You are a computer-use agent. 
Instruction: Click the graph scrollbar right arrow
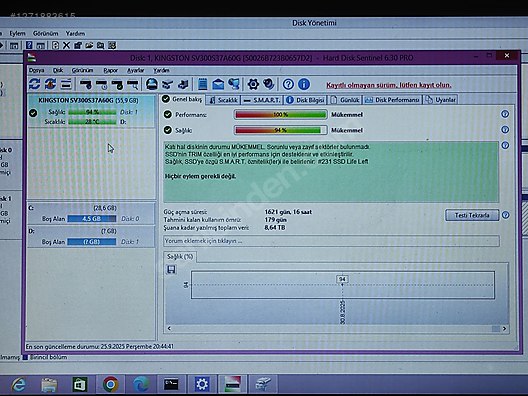click(504, 329)
